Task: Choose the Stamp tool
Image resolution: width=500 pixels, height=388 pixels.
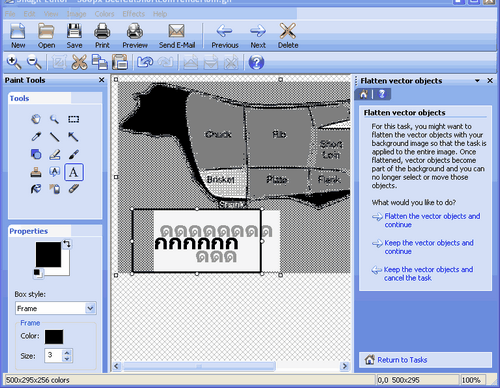Action: coord(36,172)
